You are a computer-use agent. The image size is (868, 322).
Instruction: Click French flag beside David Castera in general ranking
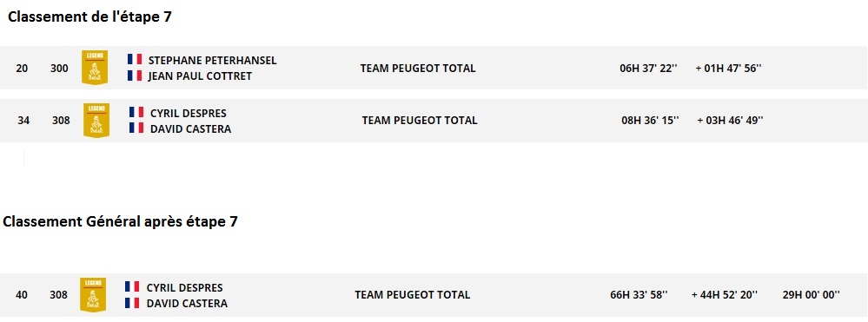click(132, 303)
